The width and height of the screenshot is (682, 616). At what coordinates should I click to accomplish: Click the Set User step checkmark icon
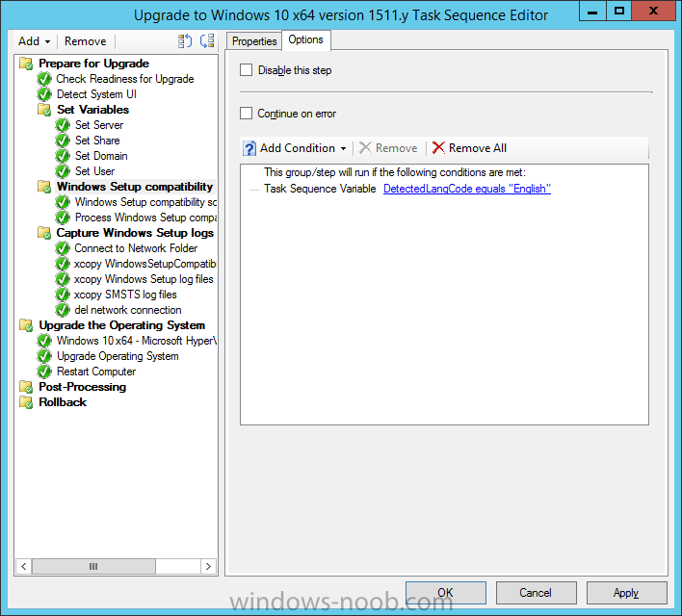pos(63,171)
